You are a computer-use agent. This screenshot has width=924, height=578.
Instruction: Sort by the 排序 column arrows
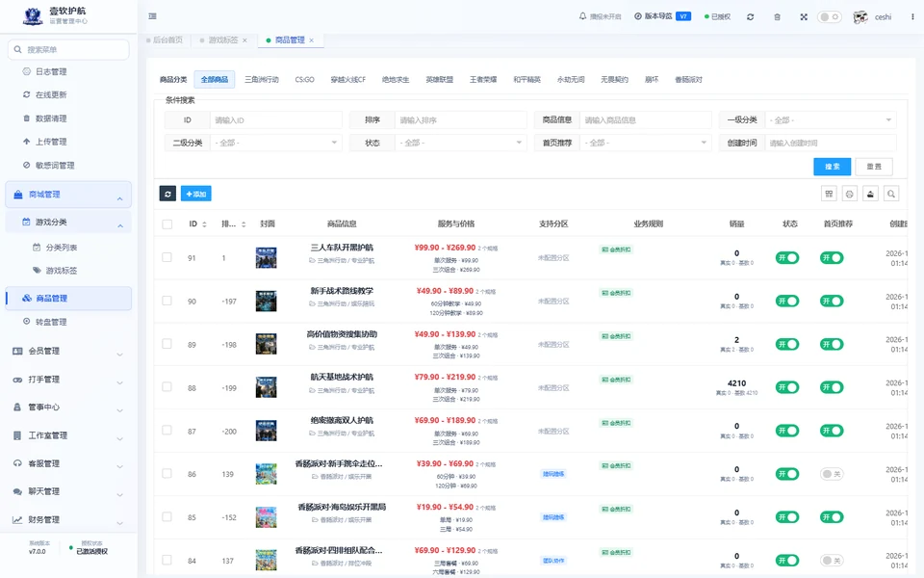click(244, 224)
